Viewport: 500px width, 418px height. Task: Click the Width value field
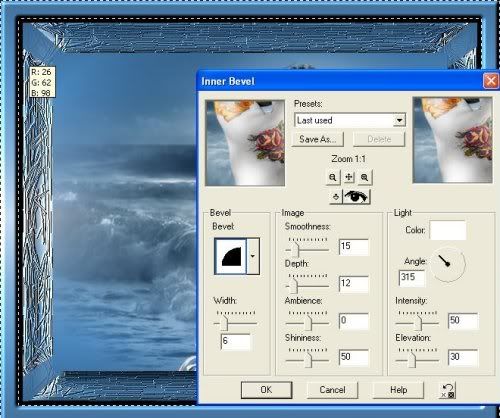(x=236, y=341)
